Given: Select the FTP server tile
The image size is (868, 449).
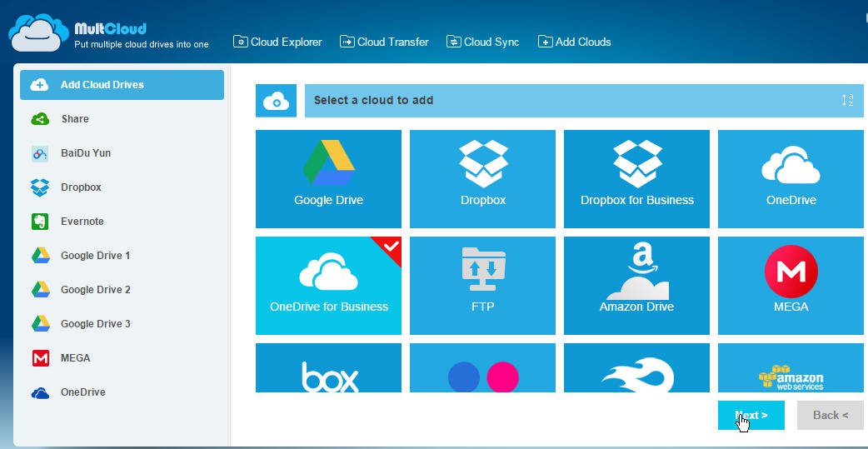Looking at the screenshot, I should point(482,286).
